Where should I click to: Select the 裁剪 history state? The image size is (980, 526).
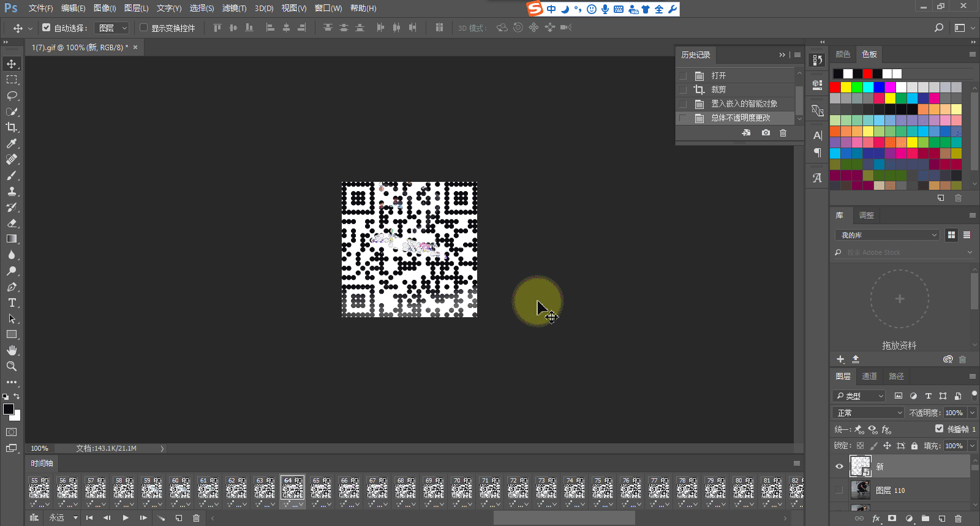coord(718,89)
